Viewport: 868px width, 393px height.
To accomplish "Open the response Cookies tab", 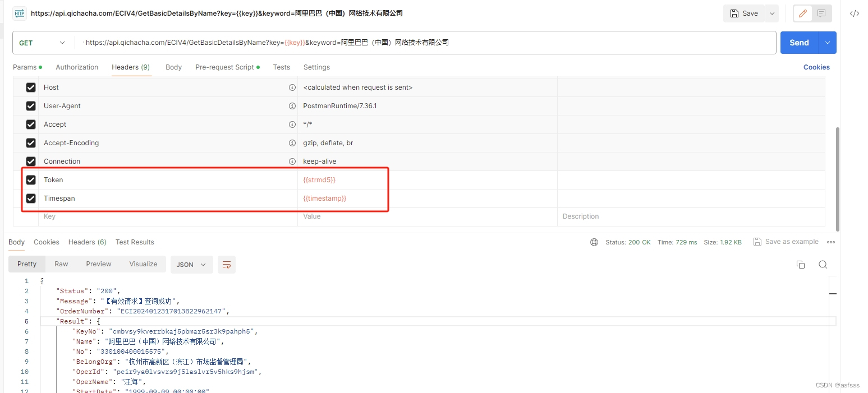I will pyautogui.click(x=47, y=242).
